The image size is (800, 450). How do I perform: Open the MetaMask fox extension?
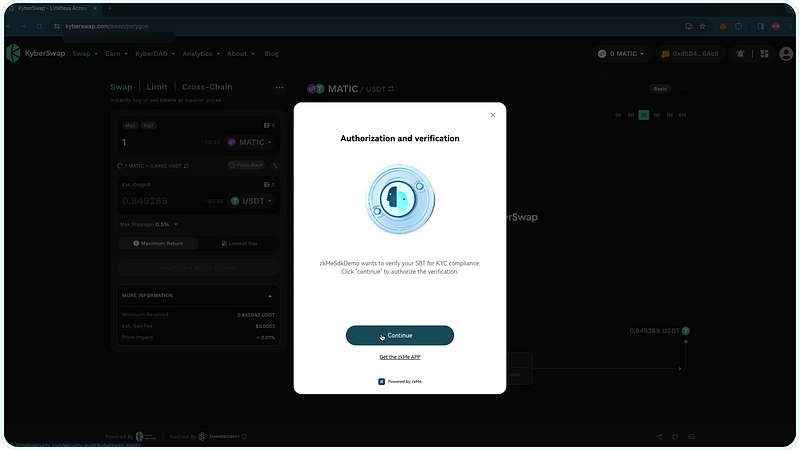[x=723, y=26]
